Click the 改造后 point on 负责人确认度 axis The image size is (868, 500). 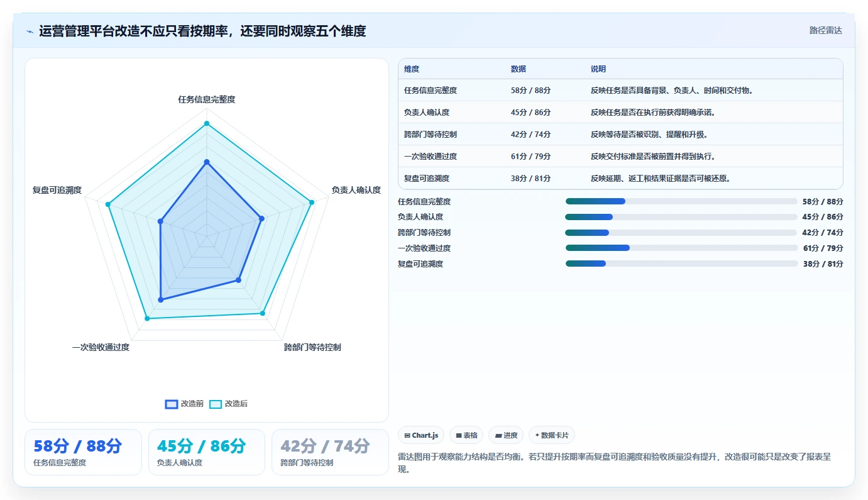point(312,203)
